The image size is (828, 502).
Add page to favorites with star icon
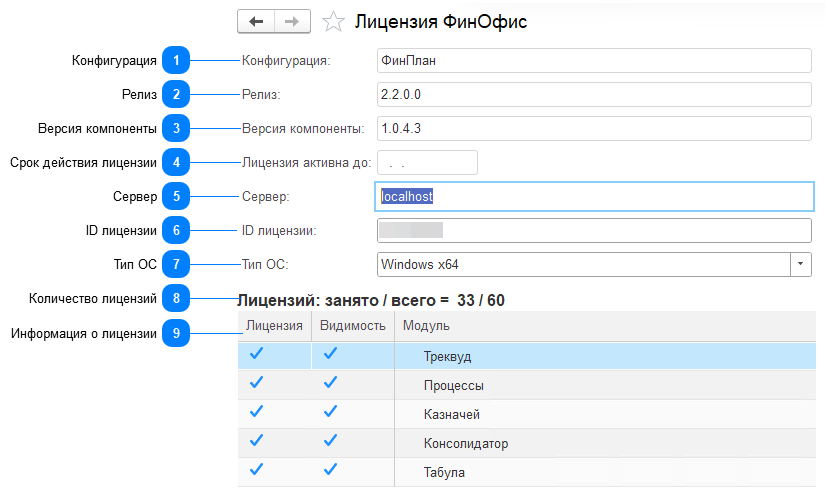333,22
